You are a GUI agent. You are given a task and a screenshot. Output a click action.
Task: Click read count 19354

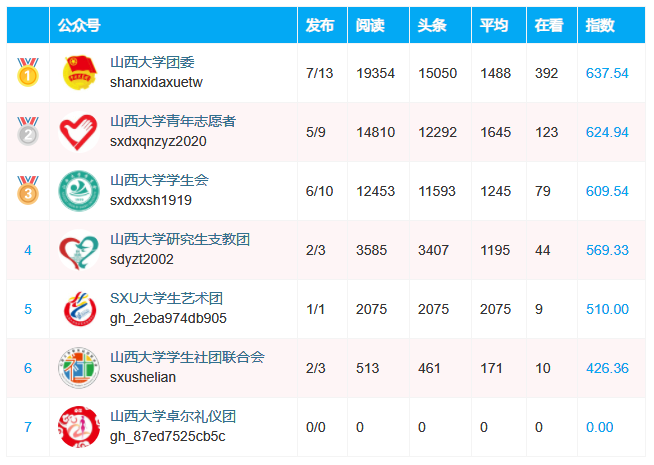pos(375,73)
